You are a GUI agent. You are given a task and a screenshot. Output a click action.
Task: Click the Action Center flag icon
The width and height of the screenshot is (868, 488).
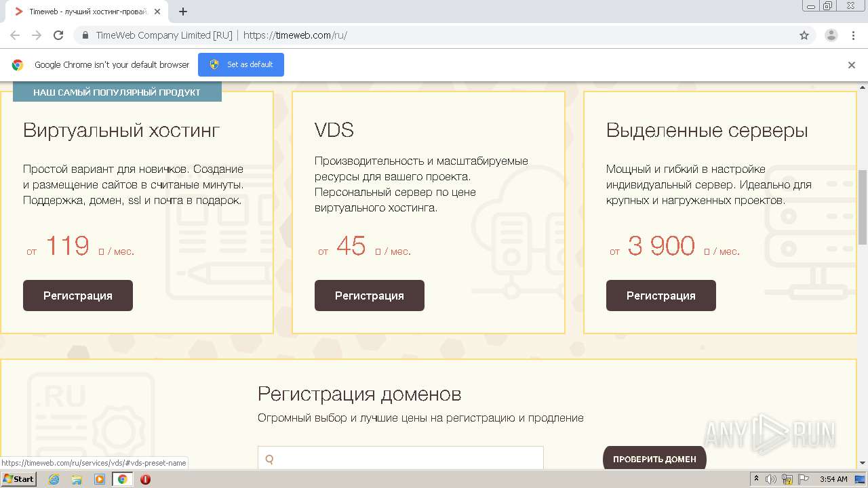(x=804, y=479)
